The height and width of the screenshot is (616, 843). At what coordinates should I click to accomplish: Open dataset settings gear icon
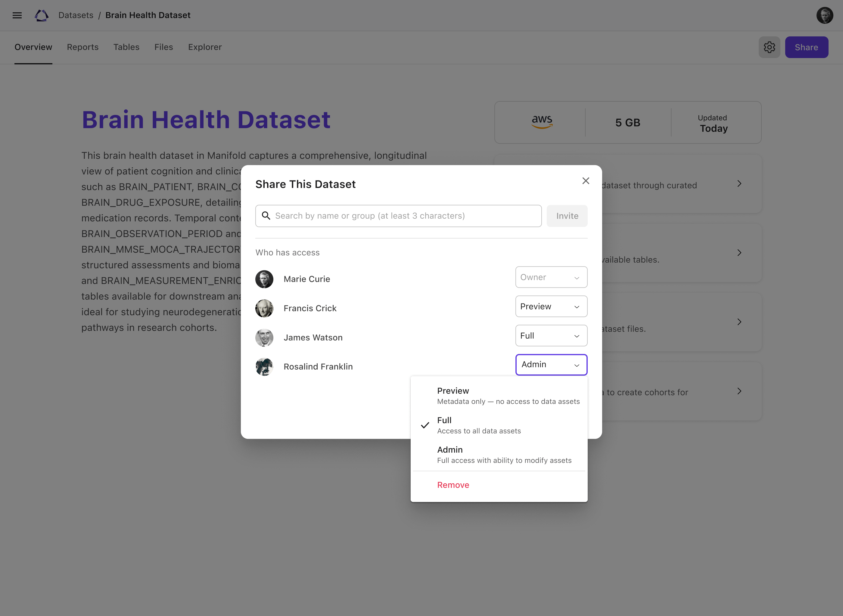(769, 47)
